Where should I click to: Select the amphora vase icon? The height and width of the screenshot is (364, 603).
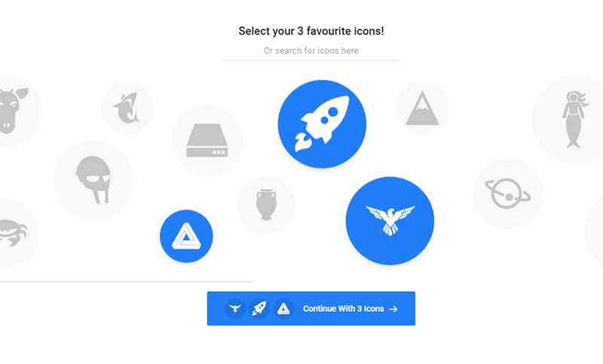266,205
